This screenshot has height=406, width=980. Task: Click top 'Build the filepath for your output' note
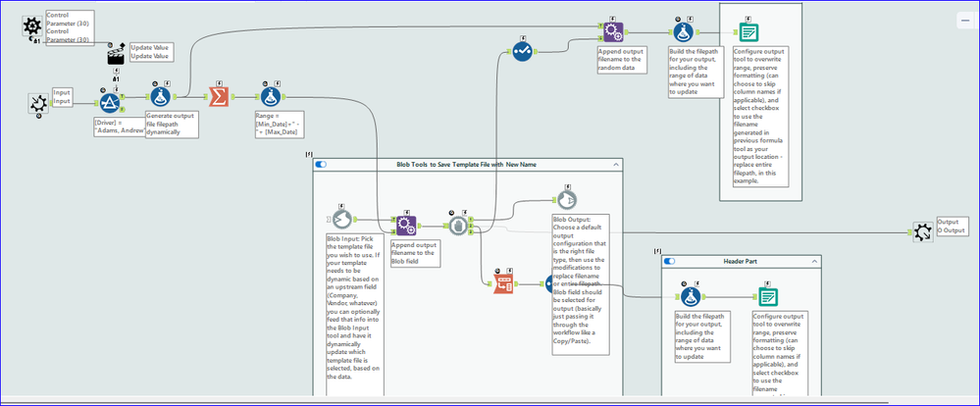coord(696,72)
